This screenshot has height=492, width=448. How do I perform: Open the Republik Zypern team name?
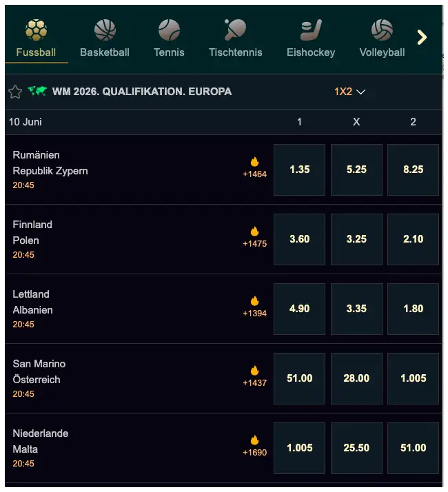[50, 172]
